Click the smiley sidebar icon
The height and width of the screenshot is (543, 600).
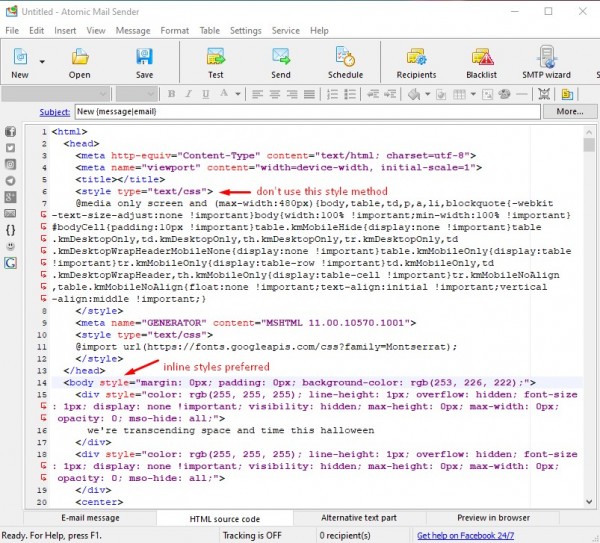[x=10, y=246]
